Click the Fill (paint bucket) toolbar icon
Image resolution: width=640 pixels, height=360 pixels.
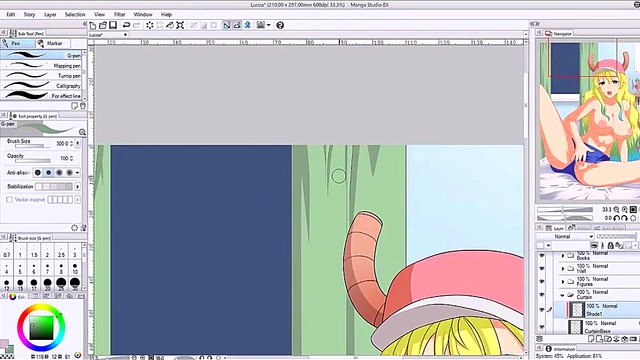tap(170, 25)
